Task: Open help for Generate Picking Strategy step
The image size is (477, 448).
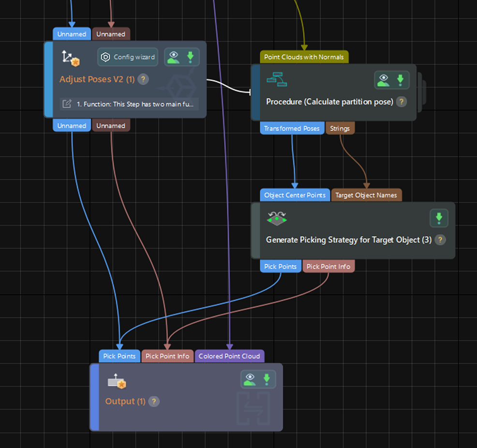Action: click(x=440, y=240)
